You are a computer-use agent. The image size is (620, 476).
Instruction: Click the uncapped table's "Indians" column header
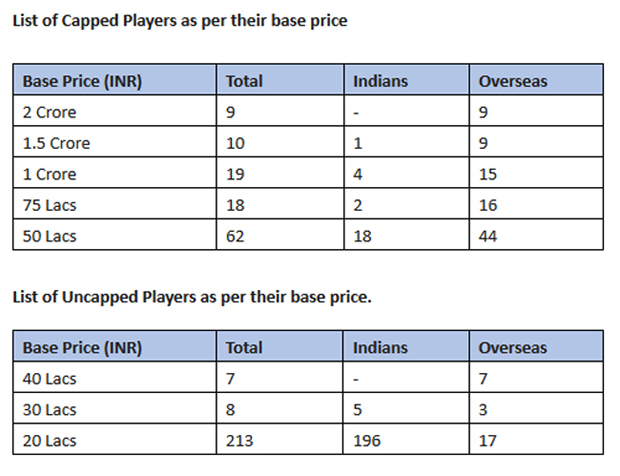click(381, 348)
